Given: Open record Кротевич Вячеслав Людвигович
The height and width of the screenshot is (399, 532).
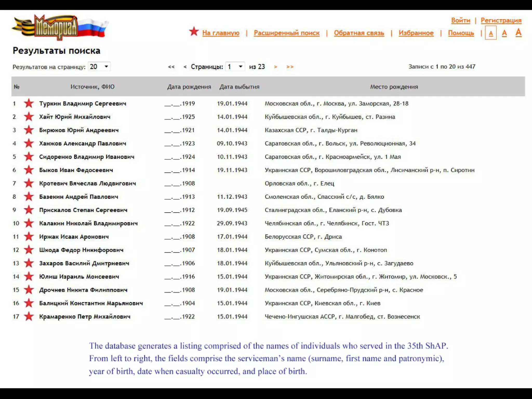Looking at the screenshot, I should (x=87, y=183).
